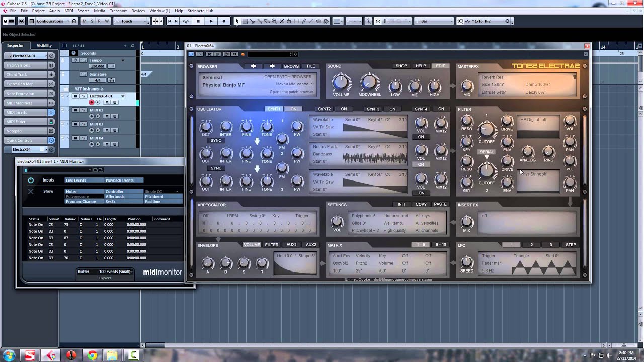Click Export in MIDI Monitor
Viewport: 644px width, 362px height.
(105, 278)
